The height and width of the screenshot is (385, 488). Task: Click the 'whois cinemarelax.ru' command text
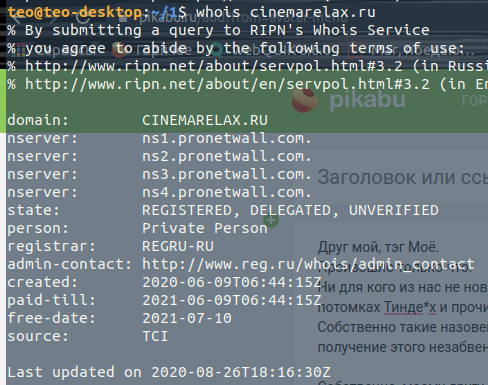coord(286,13)
